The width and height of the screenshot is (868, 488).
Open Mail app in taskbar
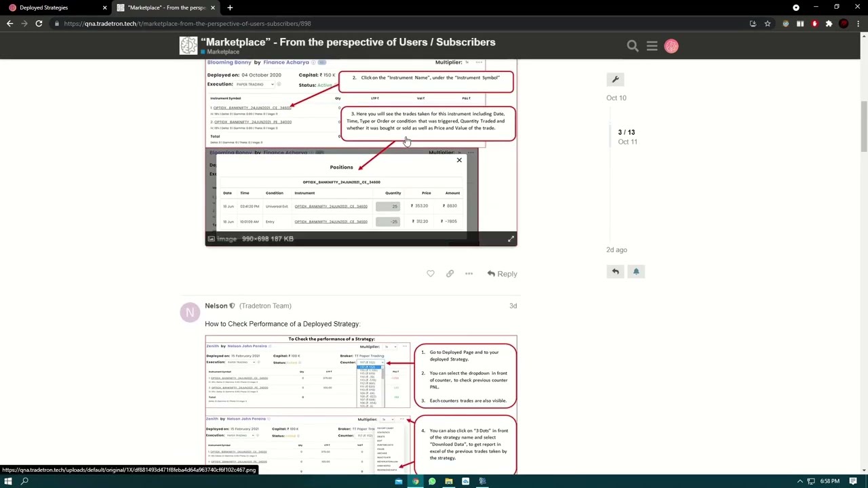coord(399,481)
